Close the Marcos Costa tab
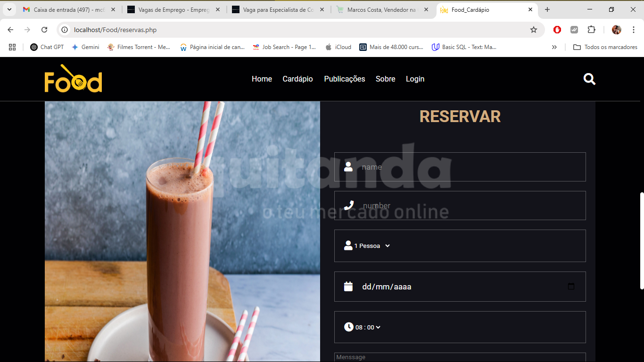The image size is (644, 362). click(x=426, y=9)
